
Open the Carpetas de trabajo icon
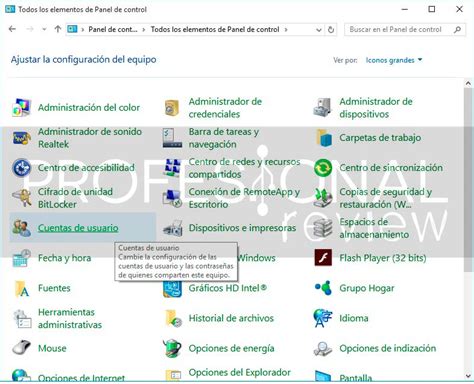[x=324, y=138]
